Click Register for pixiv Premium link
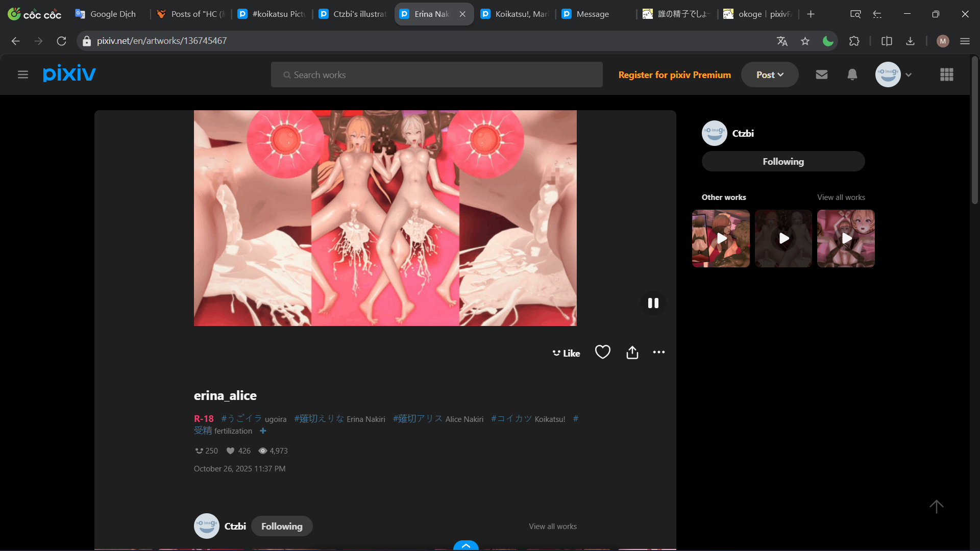This screenshot has width=980, height=551. point(674,75)
